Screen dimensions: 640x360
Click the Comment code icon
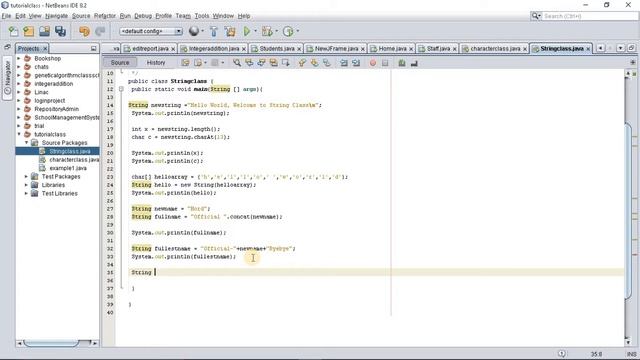402,63
